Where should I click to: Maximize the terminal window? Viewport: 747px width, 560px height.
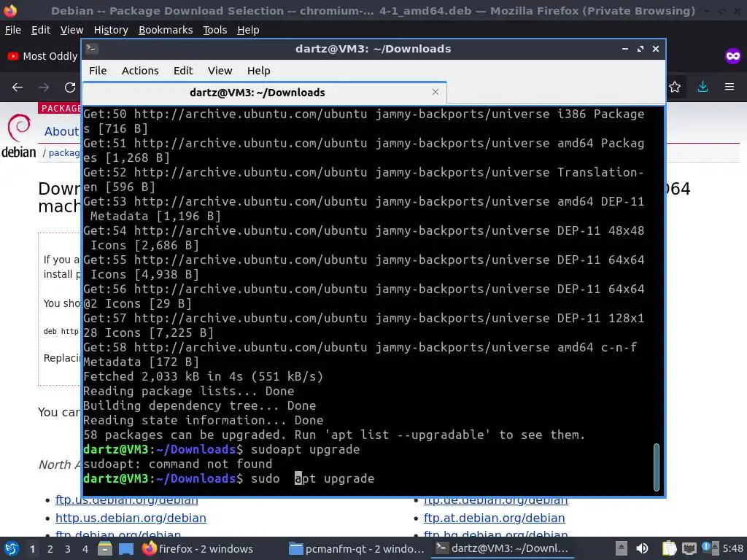pyautogui.click(x=640, y=49)
